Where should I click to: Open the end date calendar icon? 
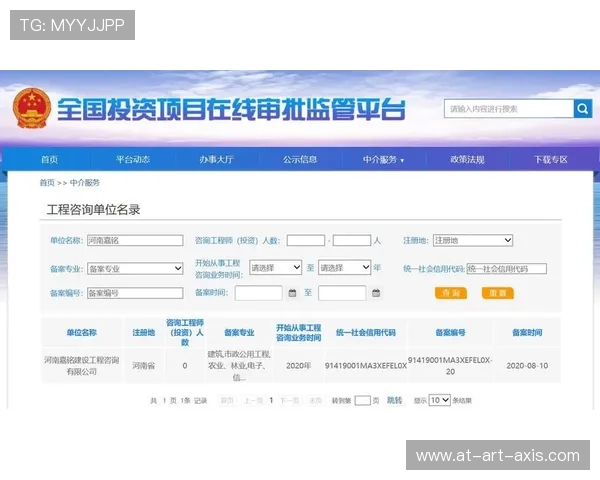point(376,293)
